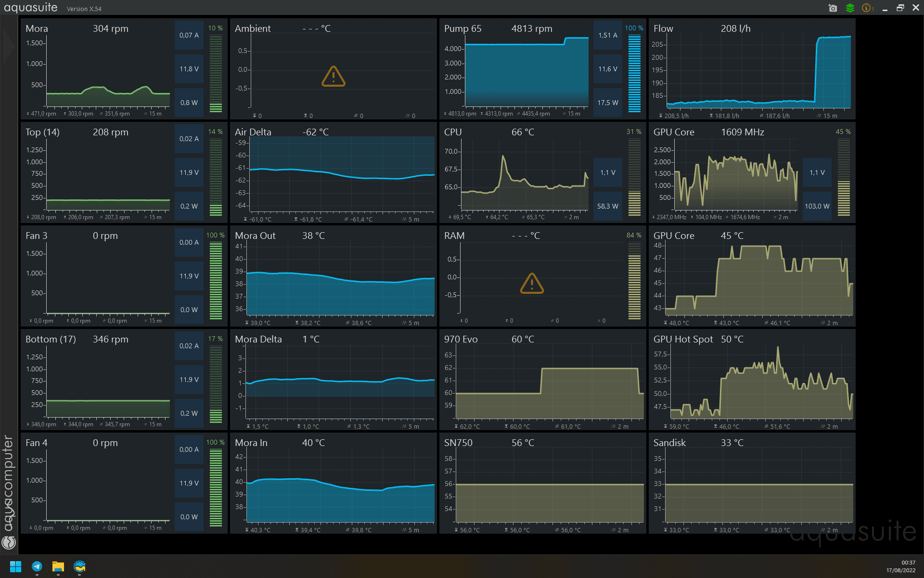
Task: Click the GPU Core 103,0 W value box
Action: (x=817, y=206)
